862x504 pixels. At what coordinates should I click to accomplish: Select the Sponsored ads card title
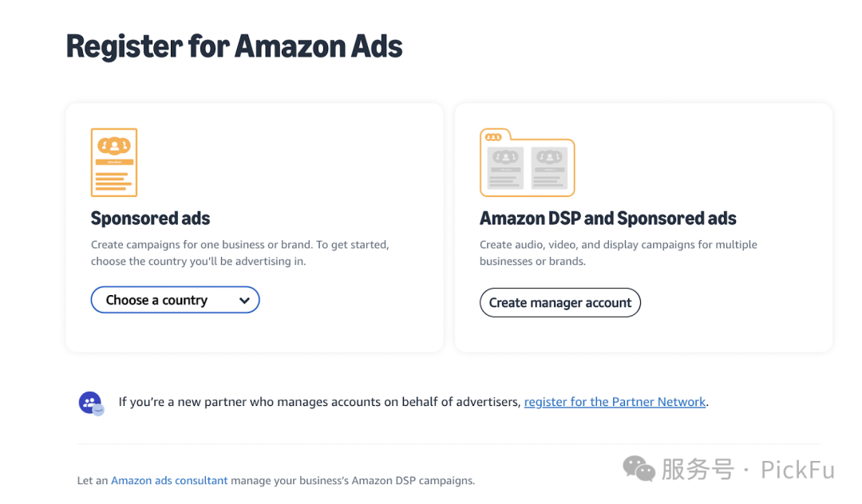click(x=151, y=219)
